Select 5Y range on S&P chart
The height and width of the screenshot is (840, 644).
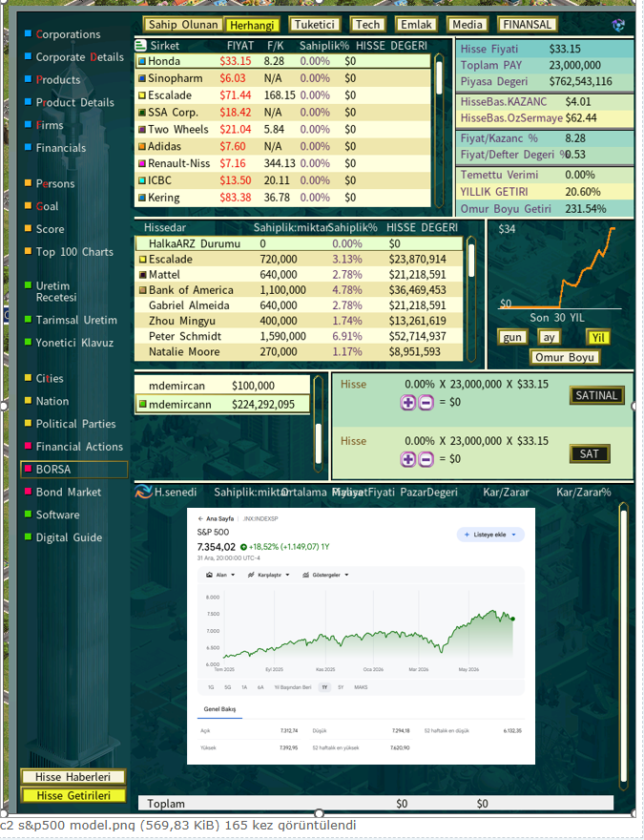click(341, 687)
